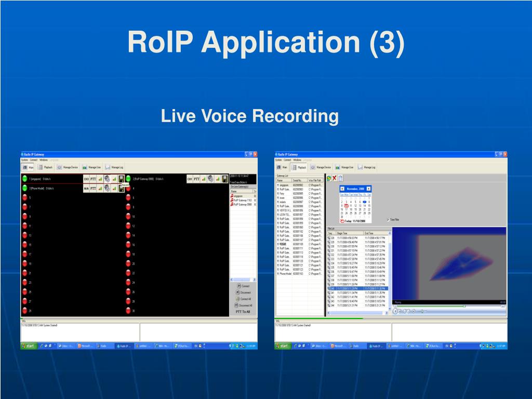Select singapore in On-Line Gateway list
The height and width of the screenshot is (399, 532).
click(243, 196)
